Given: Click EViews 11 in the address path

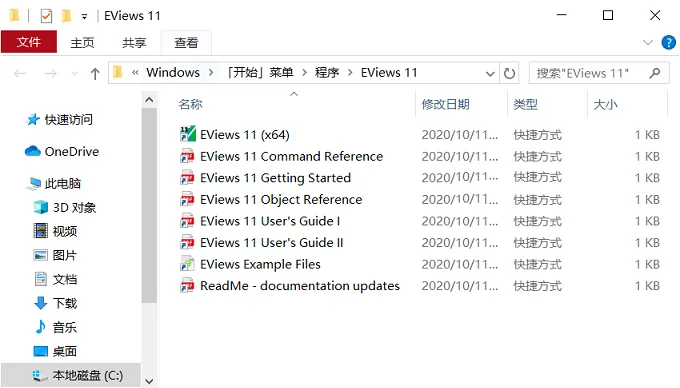Looking at the screenshot, I should click(389, 72).
